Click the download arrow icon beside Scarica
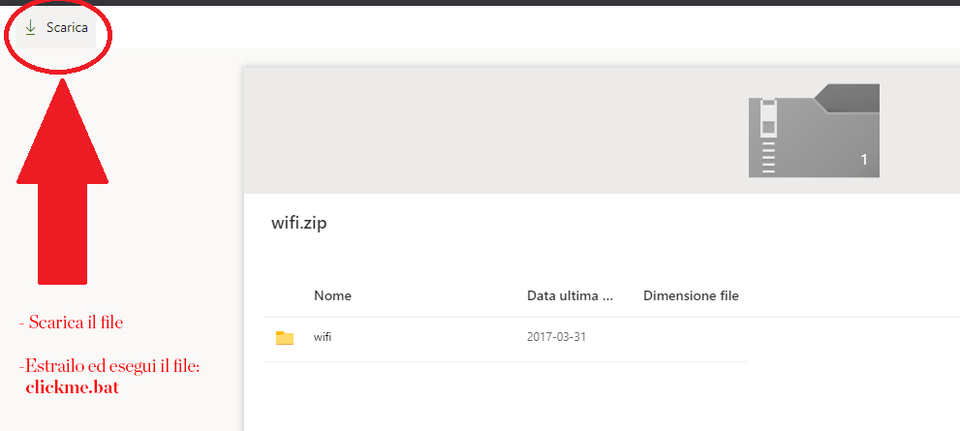 [30, 27]
